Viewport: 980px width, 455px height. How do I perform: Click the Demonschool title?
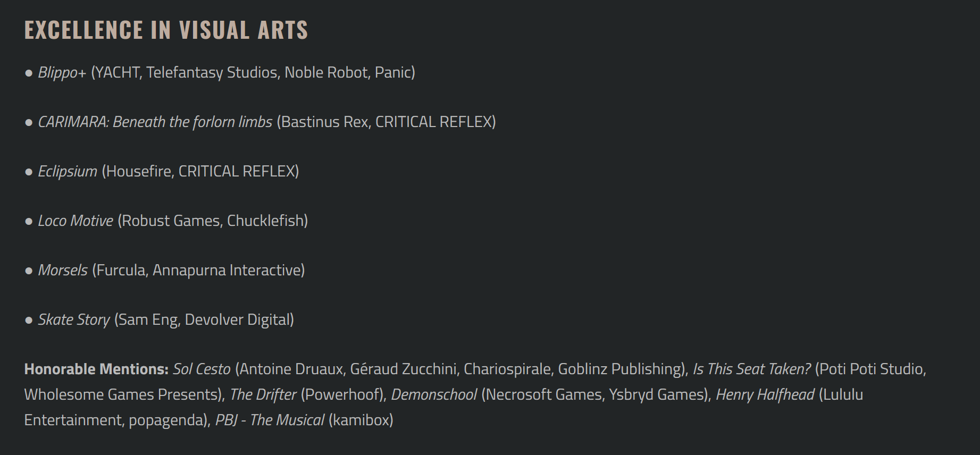(x=434, y=394)
